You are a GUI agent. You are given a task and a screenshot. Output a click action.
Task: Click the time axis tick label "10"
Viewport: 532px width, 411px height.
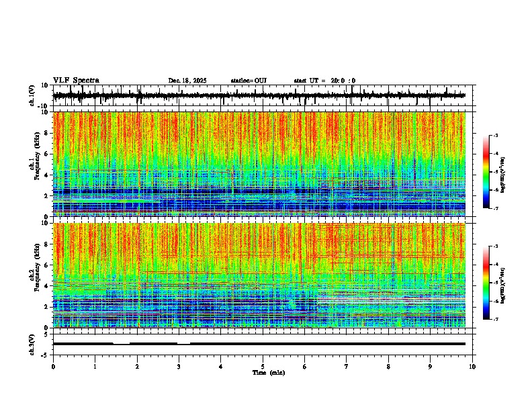[472, 367]
